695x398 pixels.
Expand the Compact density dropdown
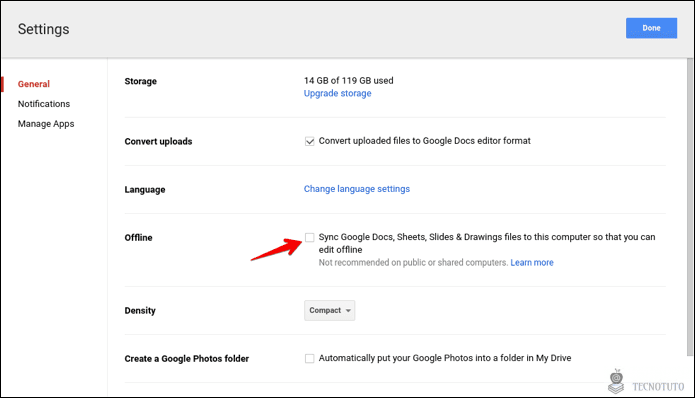pos(329,310)
